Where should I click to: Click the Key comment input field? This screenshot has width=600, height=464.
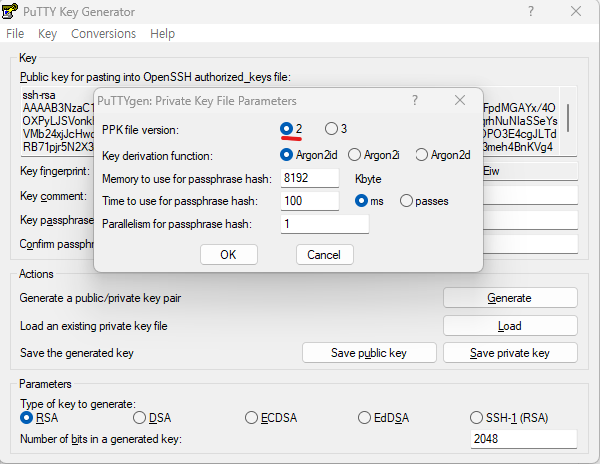530,196
